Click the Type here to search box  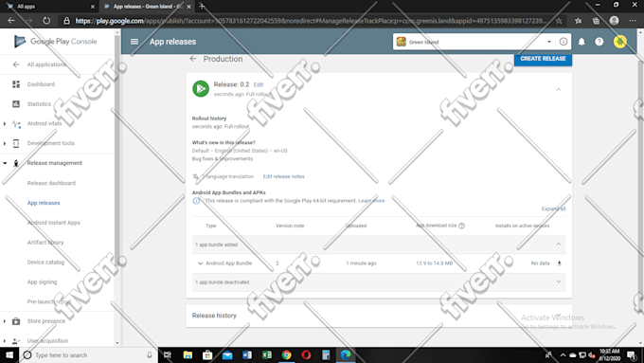pyautogui.click(x=88, y=354)
